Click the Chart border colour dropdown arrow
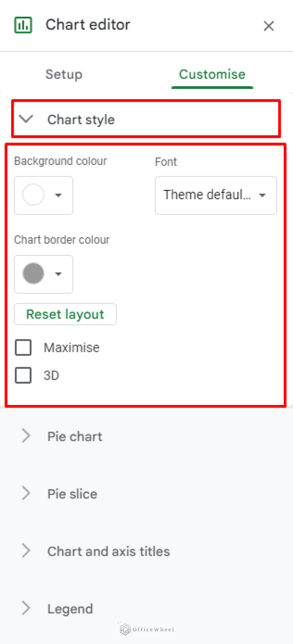Image resolution: width=293 pixels, height=644 pixels. [58, 274]
